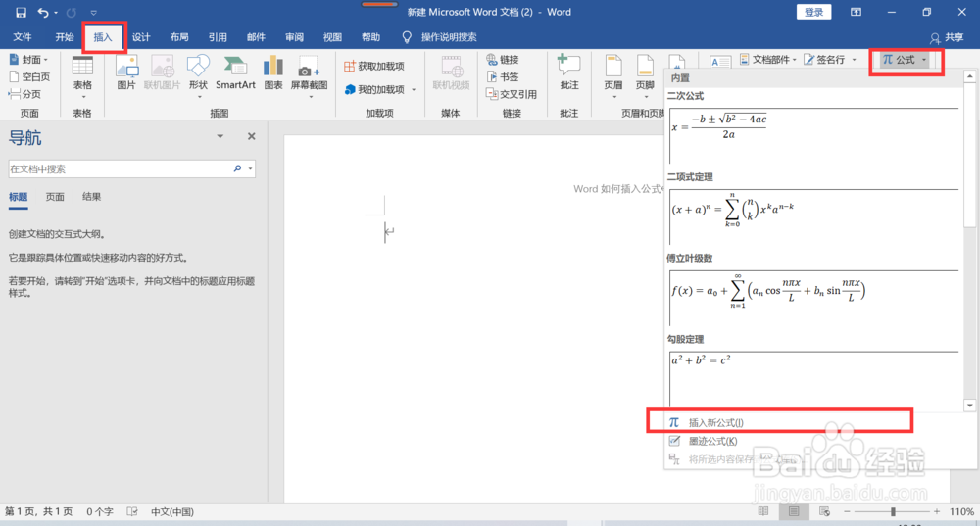The width and height of the screenshot is (980, 526).
Task: Insert a chart with 图表 icon
Action: coord(273,72)
